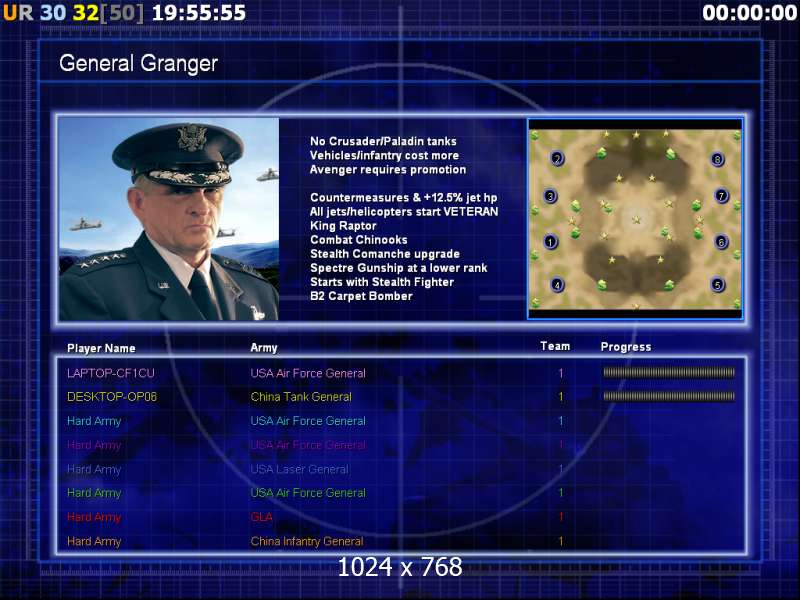The height and width of the screenshot is (600, 800).
Task: Choose start position 7 on the minimap
Action: pos(721,195)
